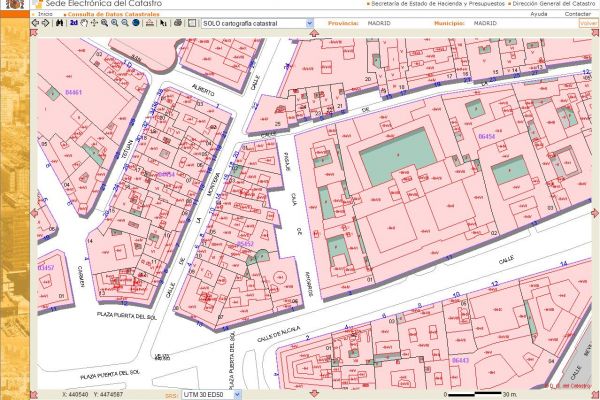The width and height of the screenshot is (600, 400).
Task: Click the MADRID Provincia value
Action: [379, 23]
